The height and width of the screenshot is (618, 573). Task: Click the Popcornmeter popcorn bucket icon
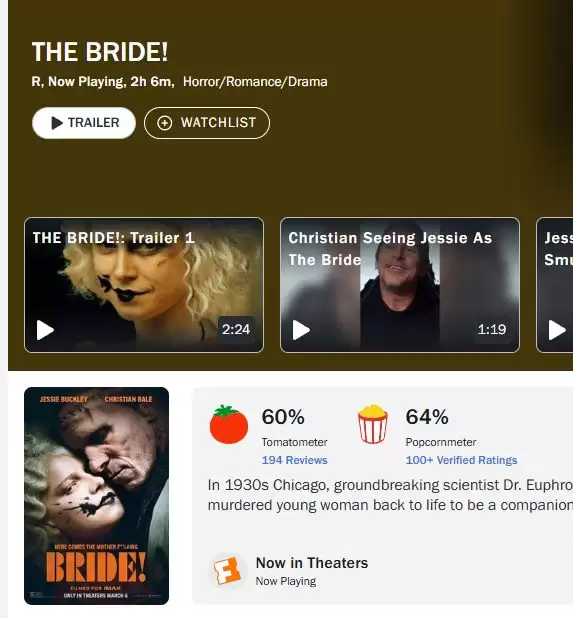point(372,424)
